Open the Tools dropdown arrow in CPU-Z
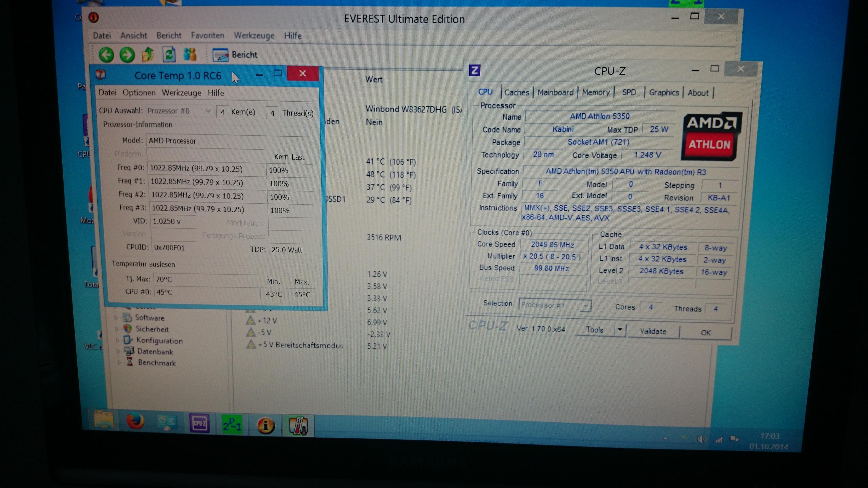 tap(620, 330)
